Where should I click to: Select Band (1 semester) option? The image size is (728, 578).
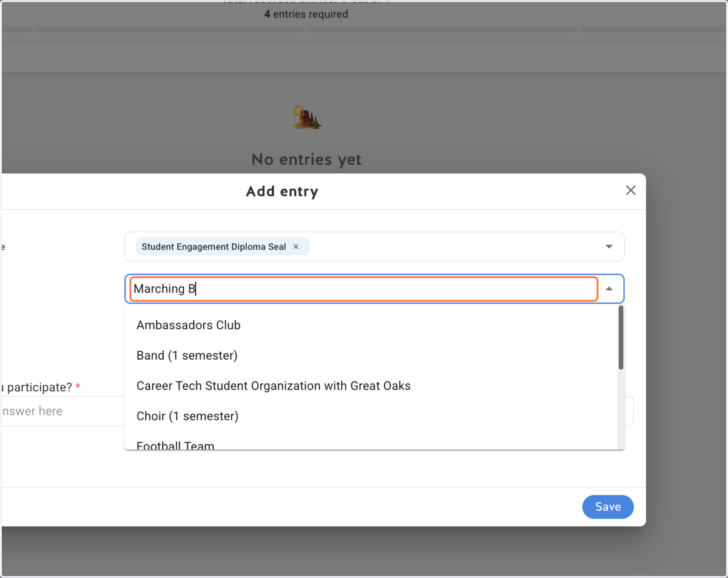371,355
